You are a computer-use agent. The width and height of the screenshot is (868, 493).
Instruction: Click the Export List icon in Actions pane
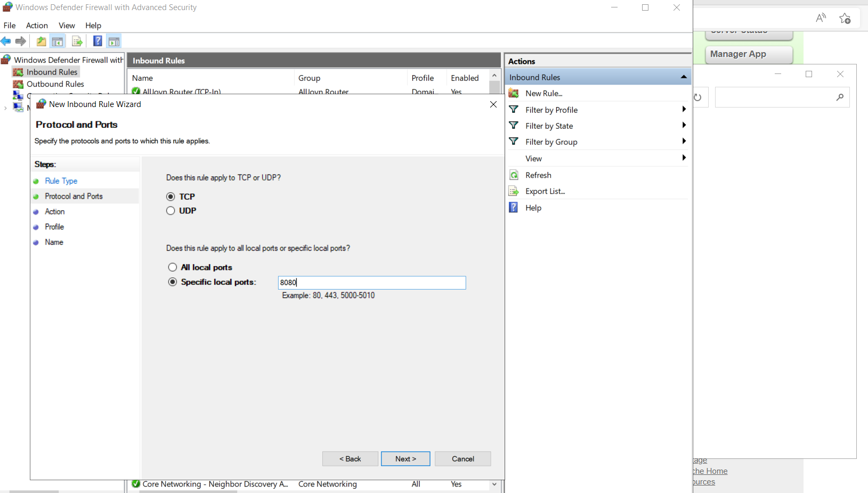(x=514, y=191)
